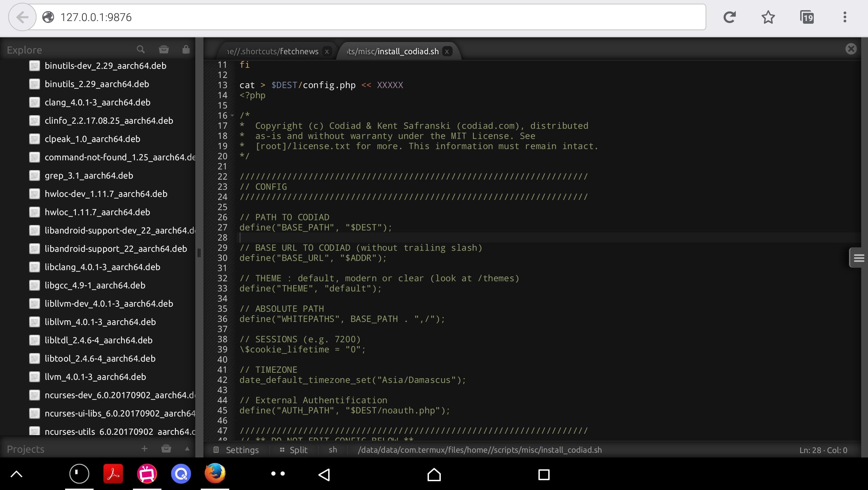Select the Split view icon in the status bar
Viewport: 868px width, 490px height.
pos(282,450)
